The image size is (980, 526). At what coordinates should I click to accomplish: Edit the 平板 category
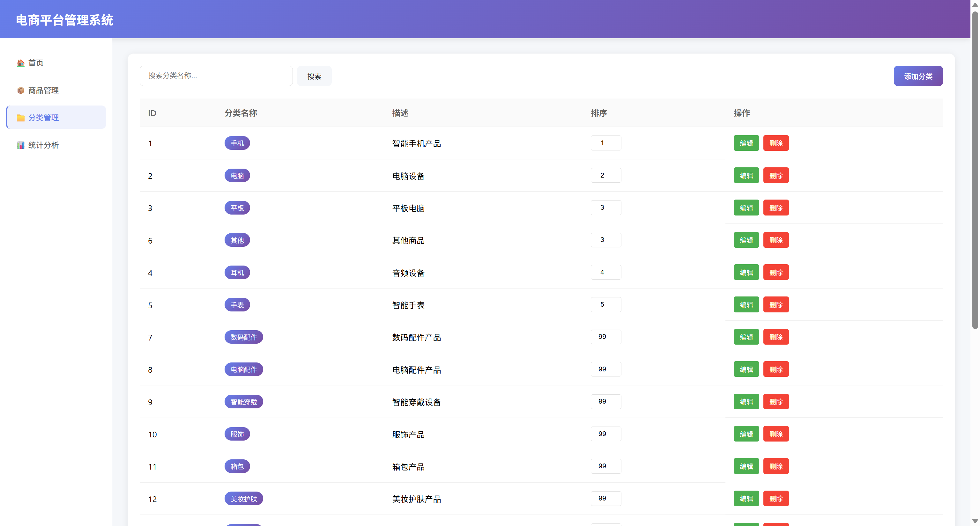746,208
